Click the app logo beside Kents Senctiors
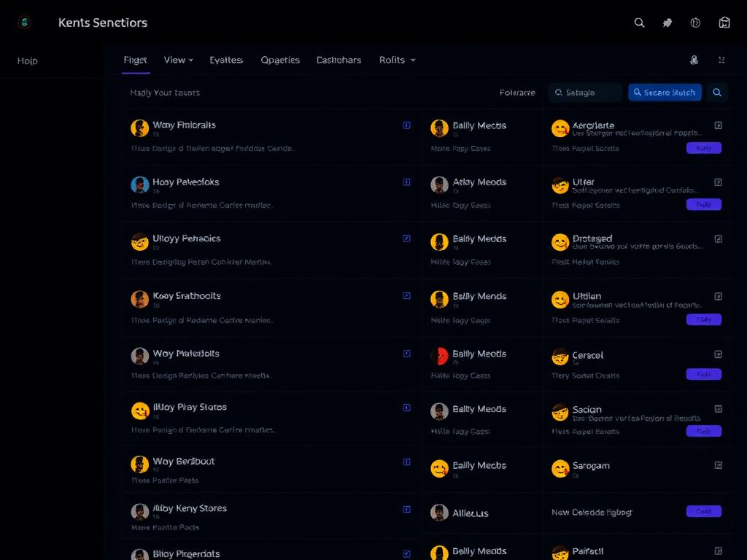The width and height of the screenshot is (747, 560). click(x=24, y=22)
